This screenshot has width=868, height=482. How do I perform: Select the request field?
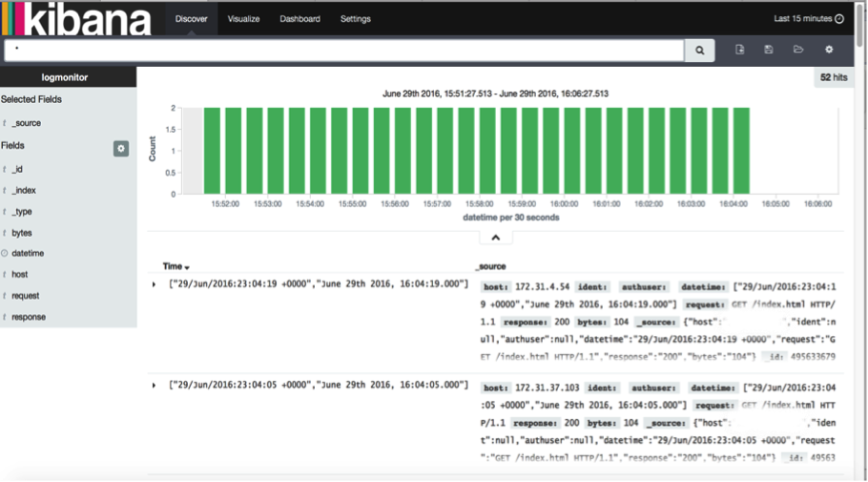tap(26, 296)
